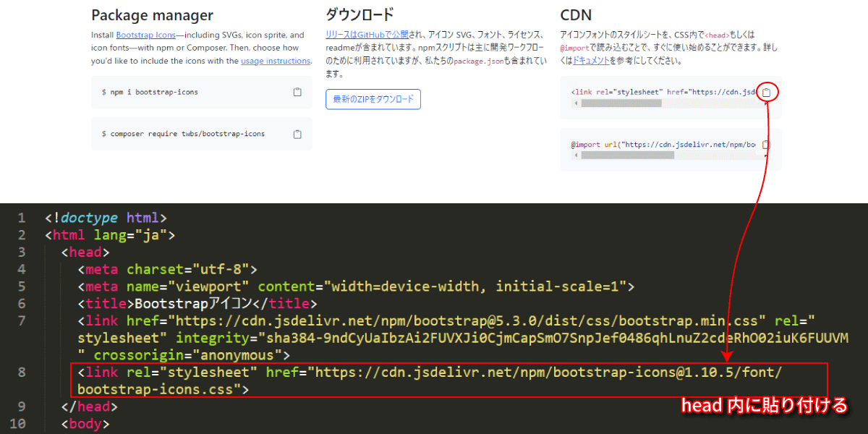Click the ダウンロード heading

click(360, 14)
